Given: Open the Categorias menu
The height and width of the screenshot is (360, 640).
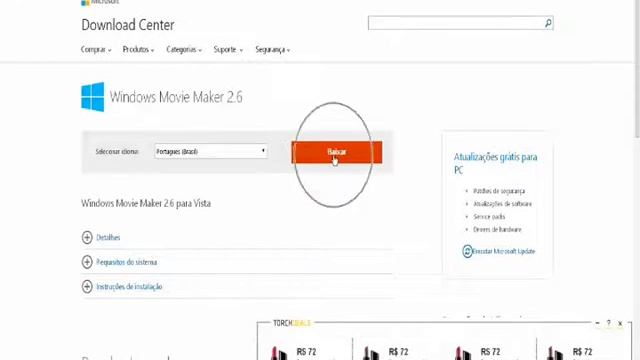Looking at the screenshot, I should click(184, 49).
